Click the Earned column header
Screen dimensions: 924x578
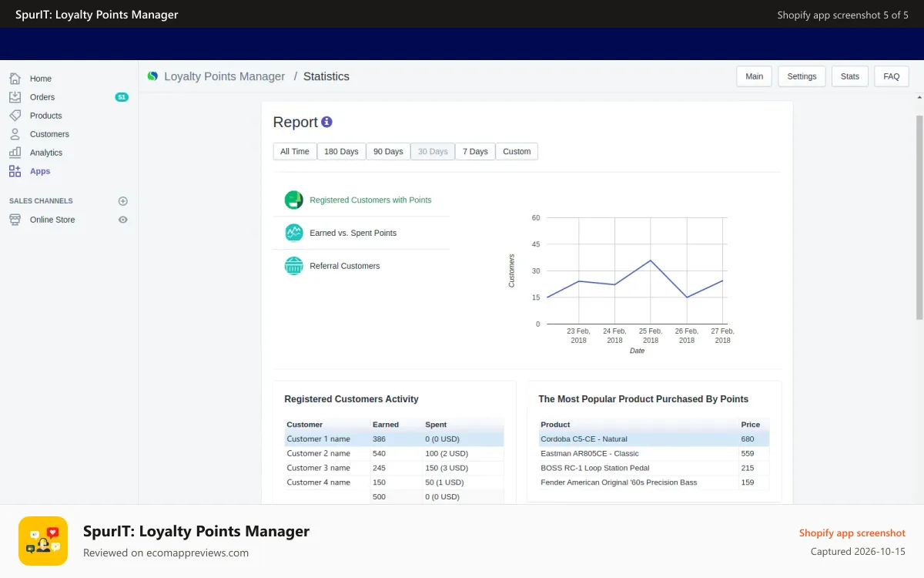point(386,425)
